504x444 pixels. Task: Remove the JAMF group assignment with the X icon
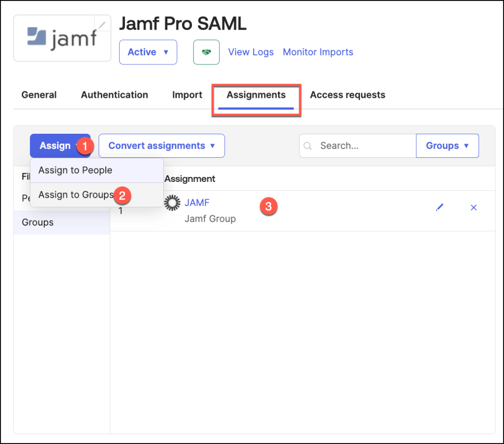tap(473, 207)
